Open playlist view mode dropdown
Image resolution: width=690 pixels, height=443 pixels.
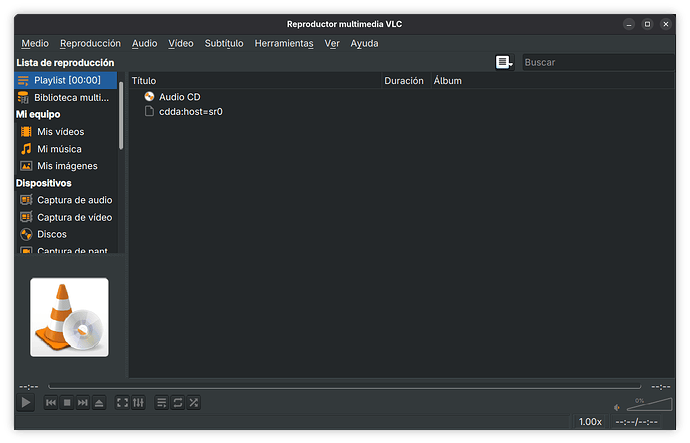pos(504,62)
